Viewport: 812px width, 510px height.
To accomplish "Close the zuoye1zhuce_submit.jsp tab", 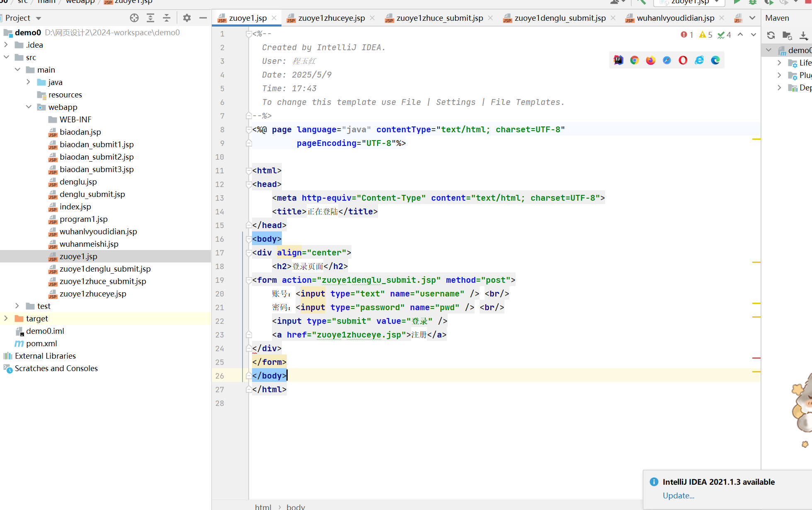I will click(490, 18).
